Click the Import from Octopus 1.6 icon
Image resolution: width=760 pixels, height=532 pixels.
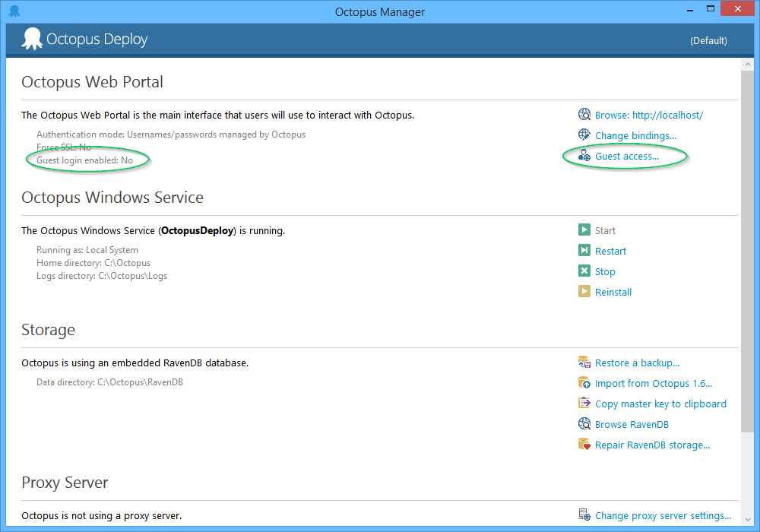584,383
